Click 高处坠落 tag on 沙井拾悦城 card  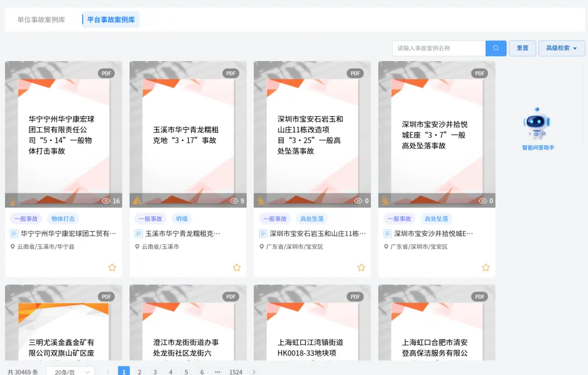(x=436, y=219)
